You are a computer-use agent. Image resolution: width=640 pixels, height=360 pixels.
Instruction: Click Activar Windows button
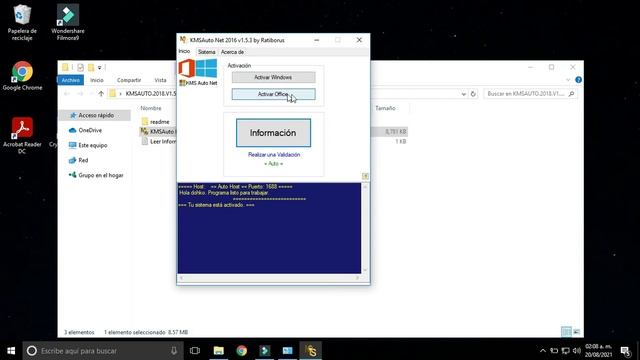273,77
